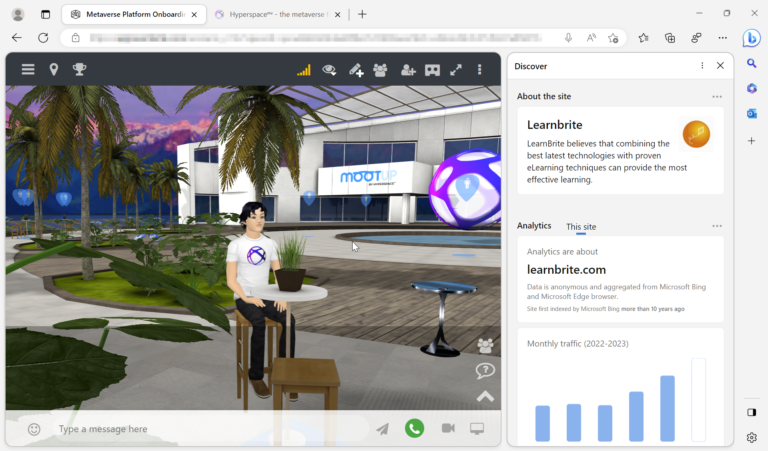Image resolution: width=768 pixels, height=451 pixels.
Task: Start screen sharing via monitor icon
Action: [x=477, y=428]
